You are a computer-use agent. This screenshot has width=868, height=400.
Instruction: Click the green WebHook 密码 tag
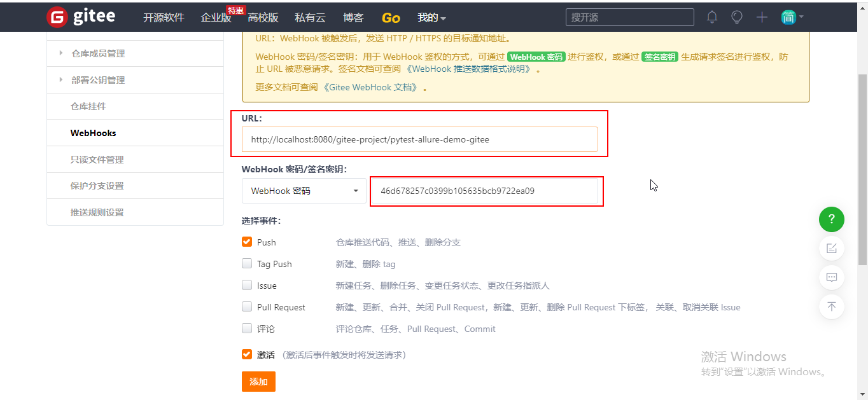click(x=536, y=57)
